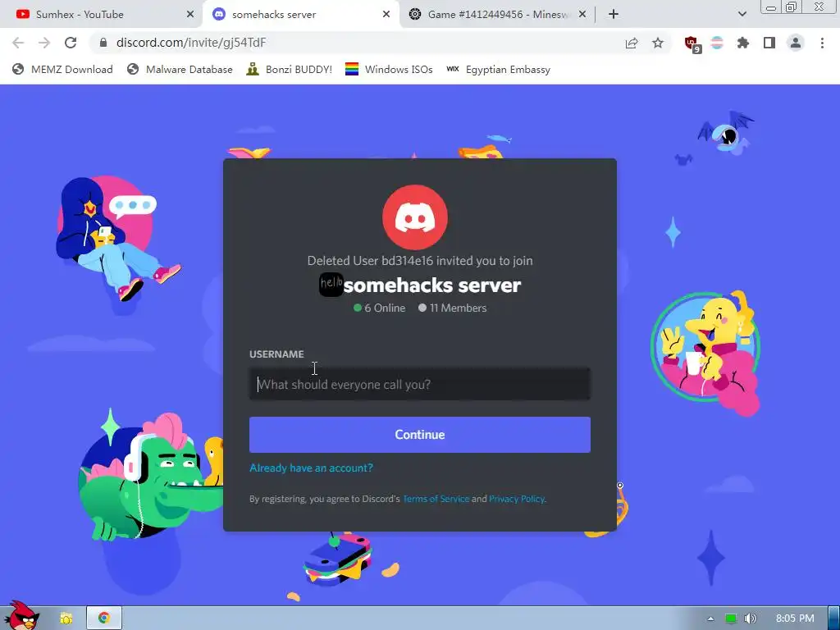Click the Show desktop strip
This screenshot has height=630, width=840.
pos(833,619)
